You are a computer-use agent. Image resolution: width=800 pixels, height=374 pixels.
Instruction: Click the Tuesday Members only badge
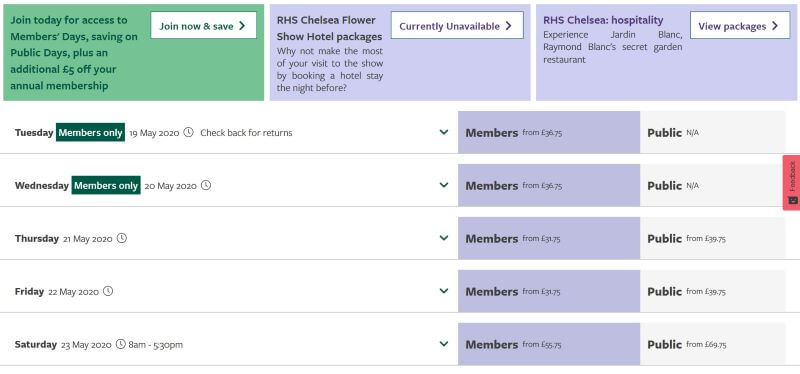pyautogui.click(x=90, y=132)
